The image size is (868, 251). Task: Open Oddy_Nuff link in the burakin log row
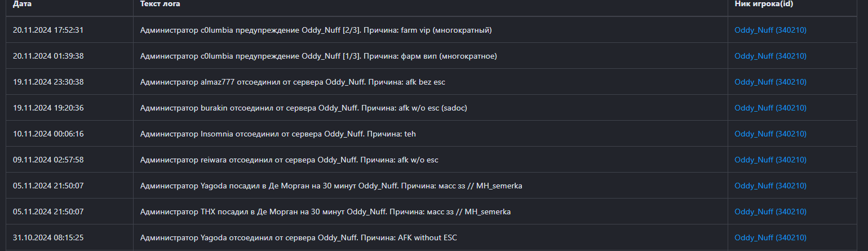[770, 108]
